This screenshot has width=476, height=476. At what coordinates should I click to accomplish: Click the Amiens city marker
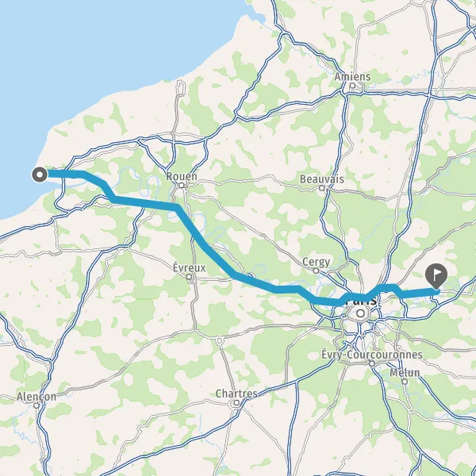pyautogui.click(x=352, y=86)
